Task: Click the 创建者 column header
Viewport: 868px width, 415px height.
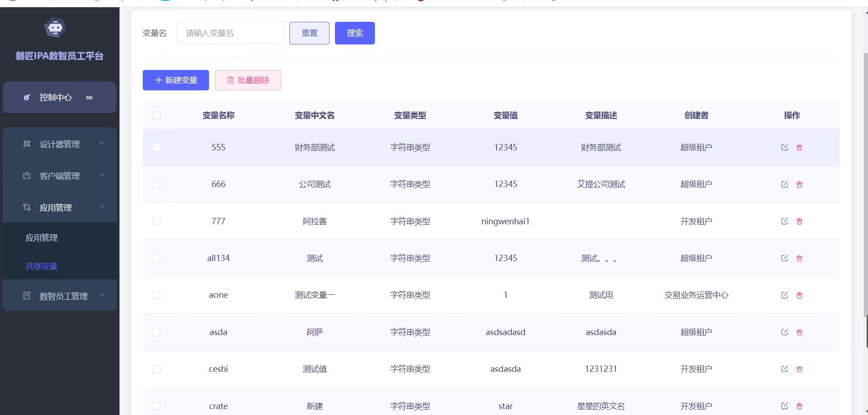Action: [696, 115]
